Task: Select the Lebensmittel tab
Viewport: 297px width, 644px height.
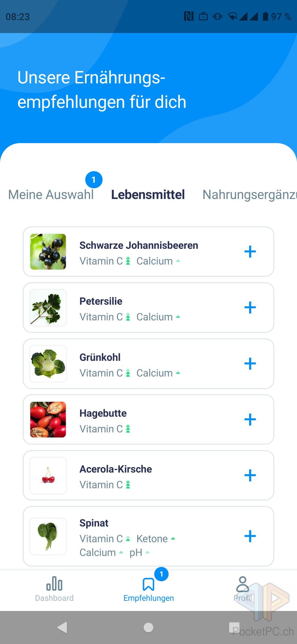Action: pos(148,195)
